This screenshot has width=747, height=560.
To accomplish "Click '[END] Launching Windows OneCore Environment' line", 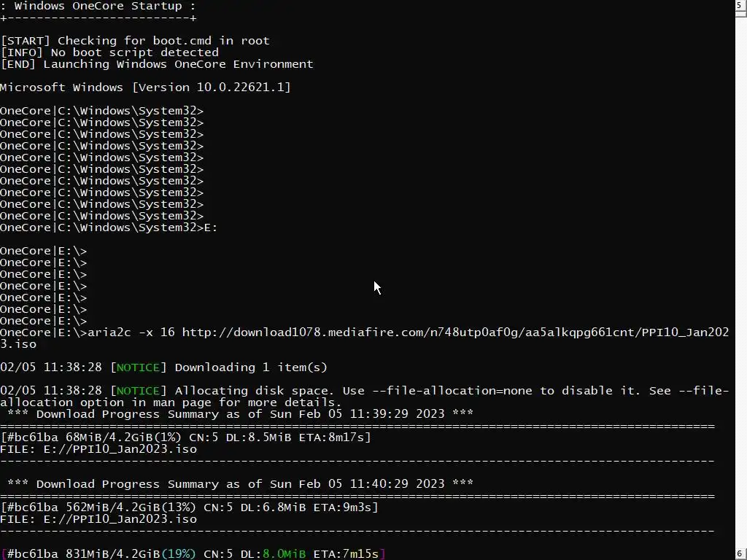I will click(157, 64).
